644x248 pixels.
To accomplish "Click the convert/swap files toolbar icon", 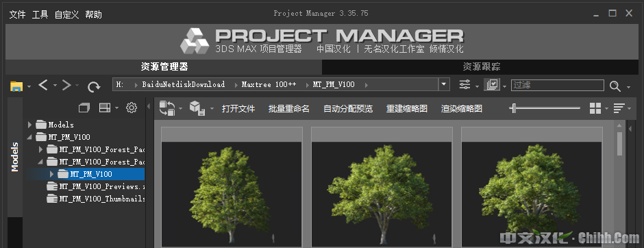I will pyautogui.click(x=166, y=108).
